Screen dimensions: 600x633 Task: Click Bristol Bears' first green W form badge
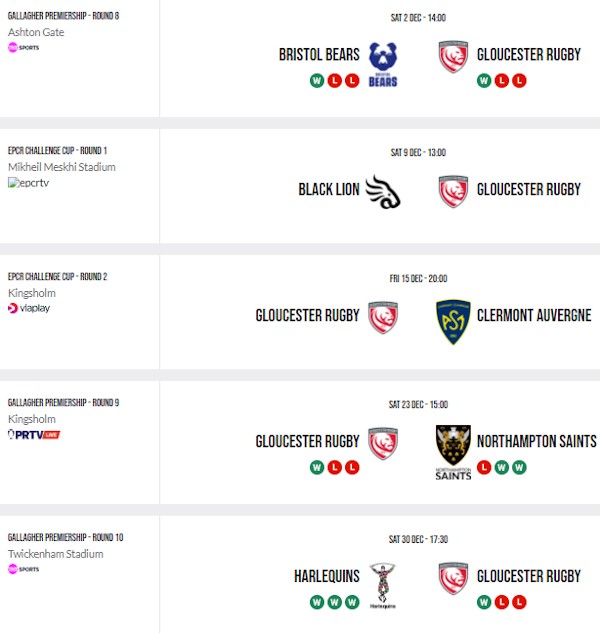tap(317, 81)
